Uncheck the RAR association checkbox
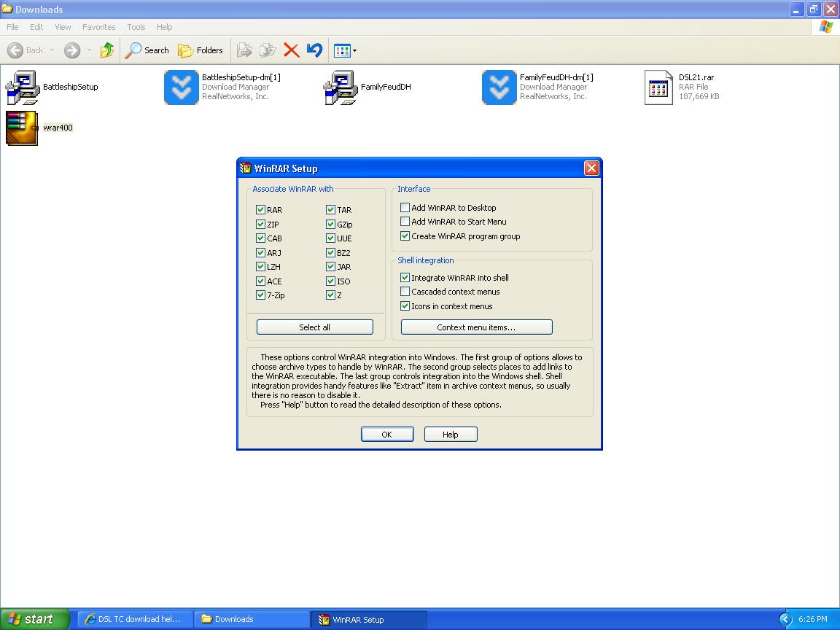 (260, 209)
